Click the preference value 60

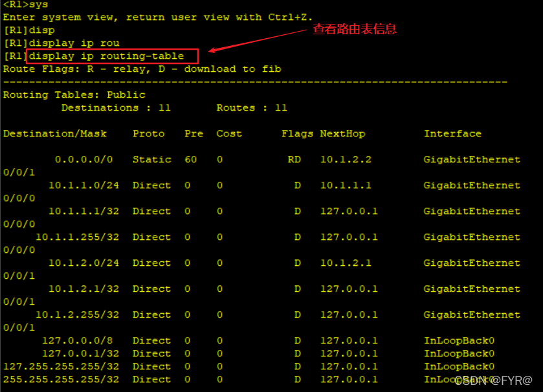click(190, 160)
